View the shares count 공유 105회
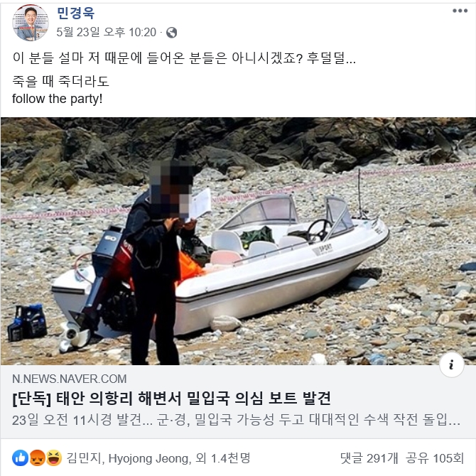The height and width of the screenshot is (476, 476). click(x=435, y=458)
